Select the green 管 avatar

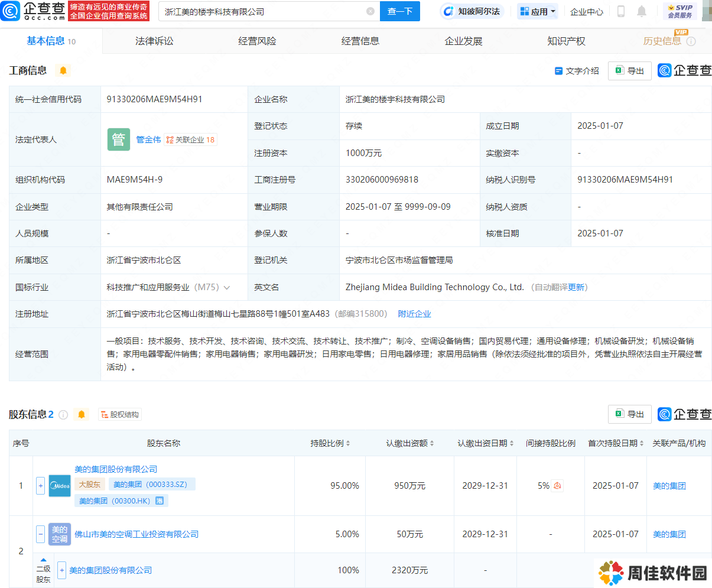118,139
